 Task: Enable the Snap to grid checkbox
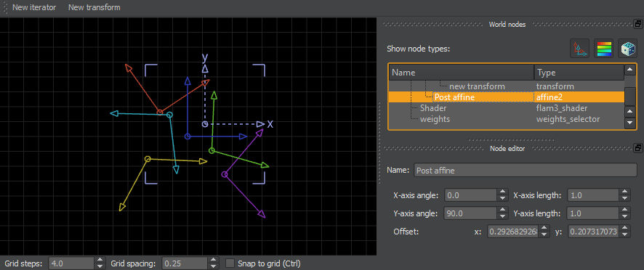point(230,263)
